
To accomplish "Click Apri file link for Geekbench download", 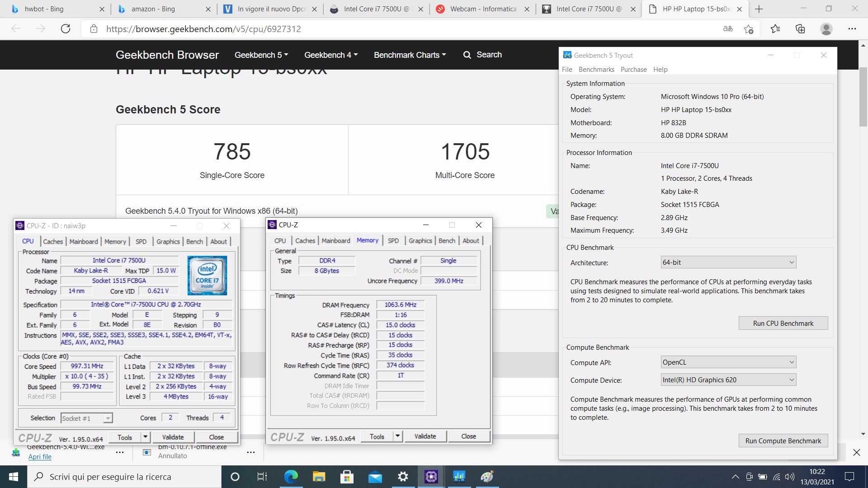I will 40,456.
